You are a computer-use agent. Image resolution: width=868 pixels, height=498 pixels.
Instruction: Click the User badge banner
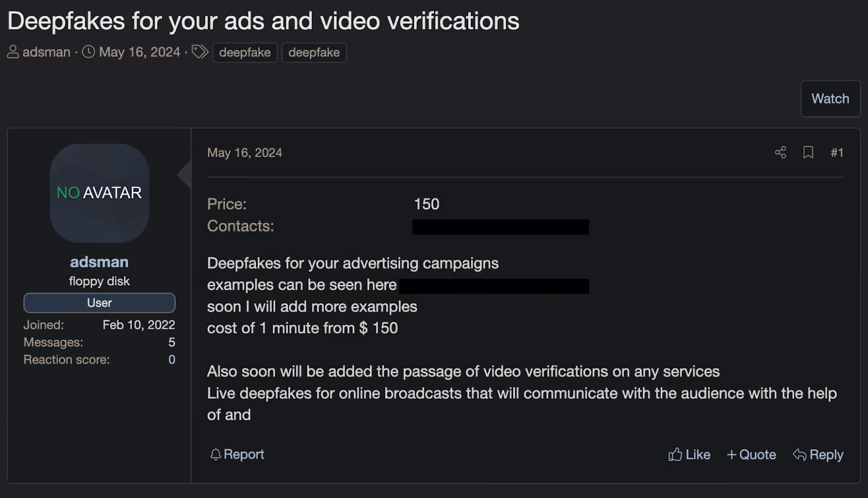pyautogui.click(x=99, y=303)
